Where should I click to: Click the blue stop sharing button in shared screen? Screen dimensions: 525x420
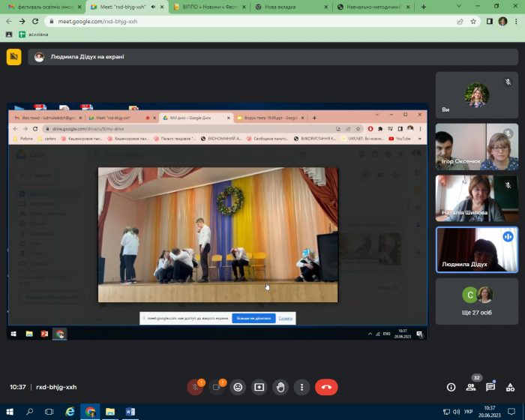click(x=253, y=318)
